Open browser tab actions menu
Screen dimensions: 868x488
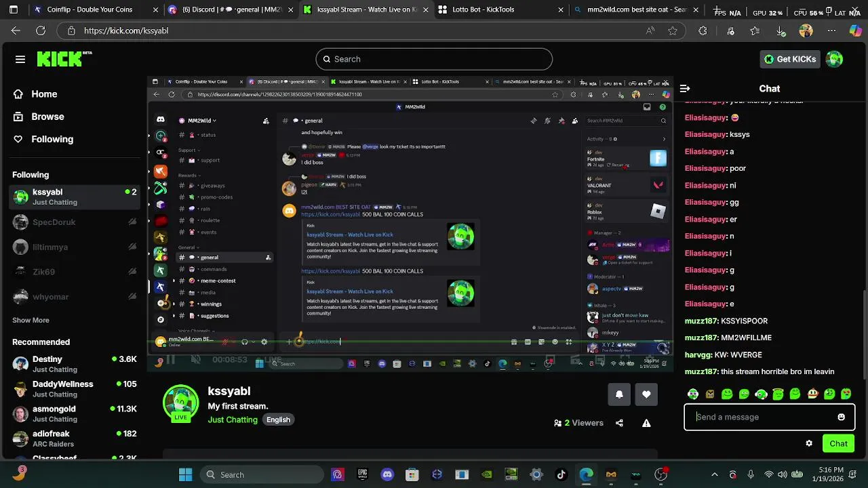14,9
